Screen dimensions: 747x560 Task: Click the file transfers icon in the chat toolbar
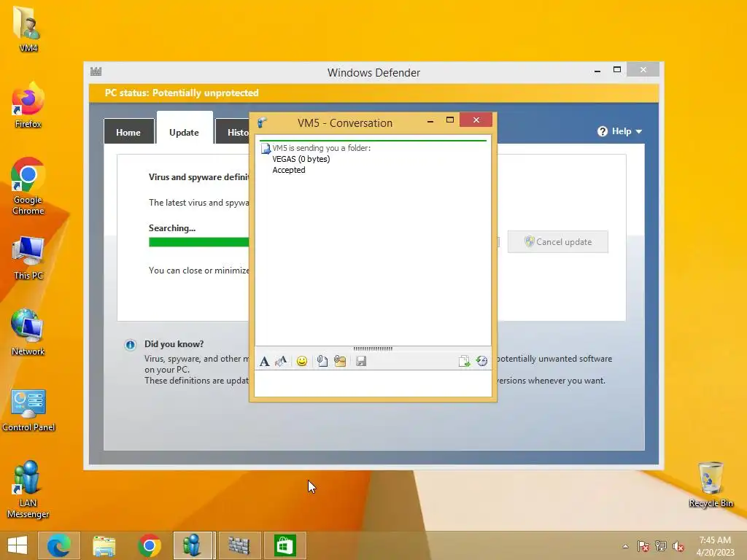coord(464,362)
